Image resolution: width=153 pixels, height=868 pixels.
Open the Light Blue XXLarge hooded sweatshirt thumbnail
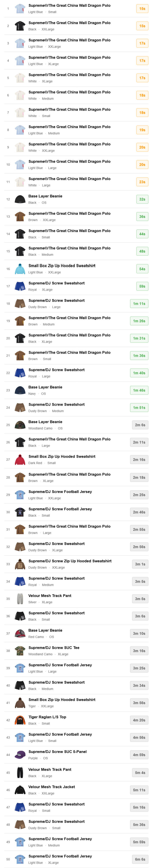20,269
